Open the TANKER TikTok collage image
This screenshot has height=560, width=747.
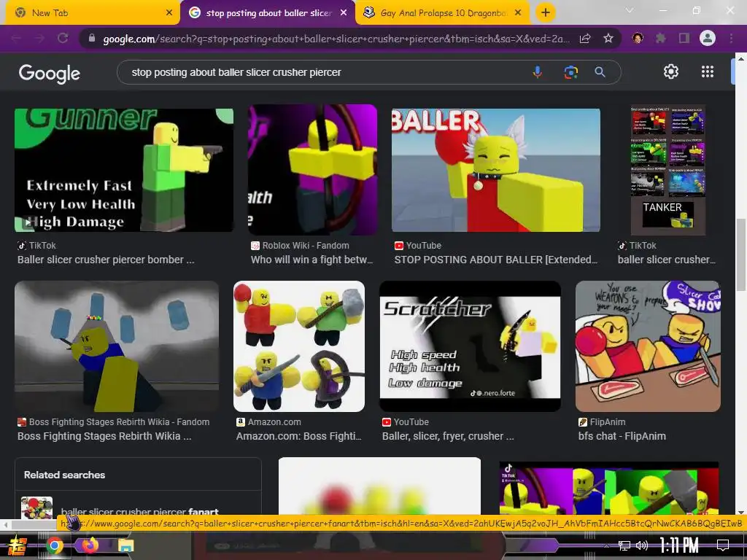tap(668, 170)
